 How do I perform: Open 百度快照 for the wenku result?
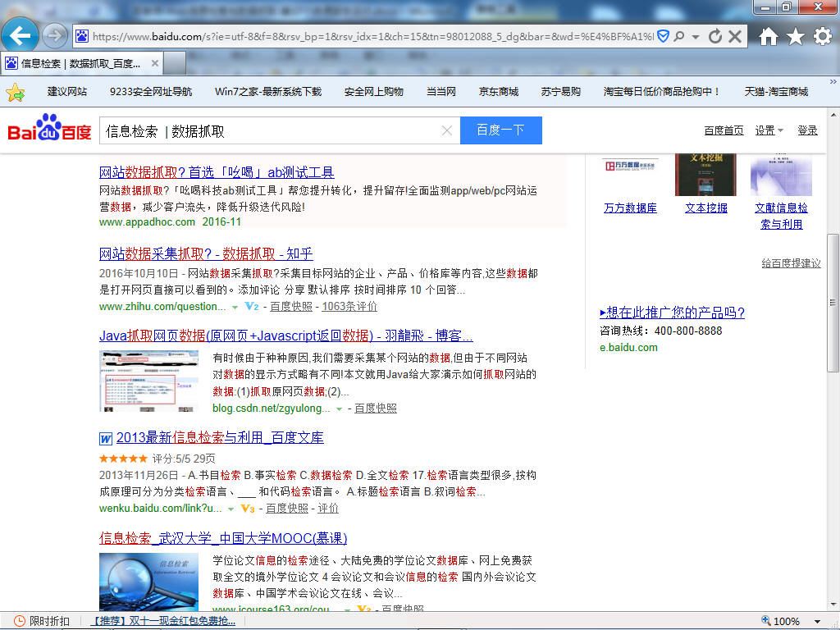286,509
